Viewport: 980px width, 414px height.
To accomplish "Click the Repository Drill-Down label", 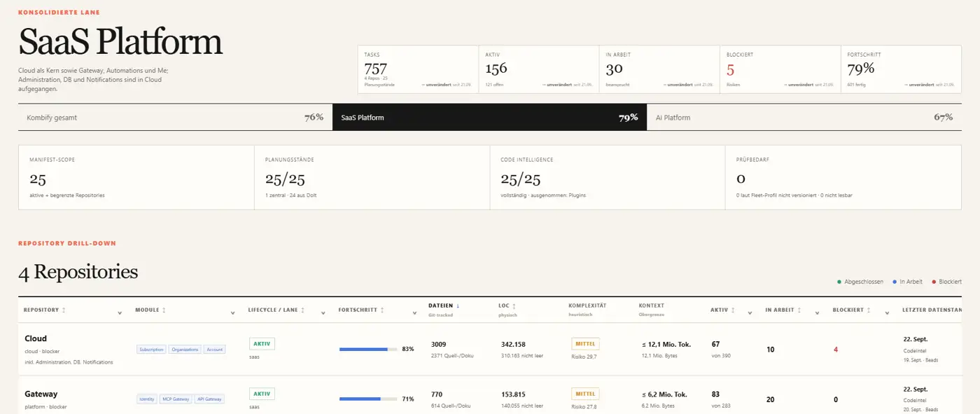I will tap(67, 243).
